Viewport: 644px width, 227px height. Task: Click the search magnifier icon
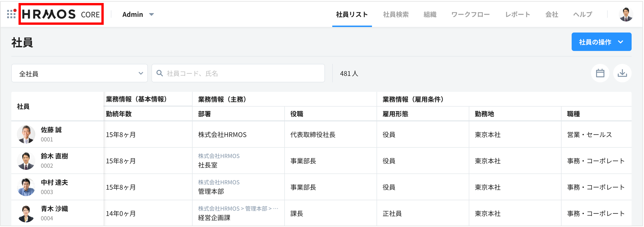tap(159, 73)
